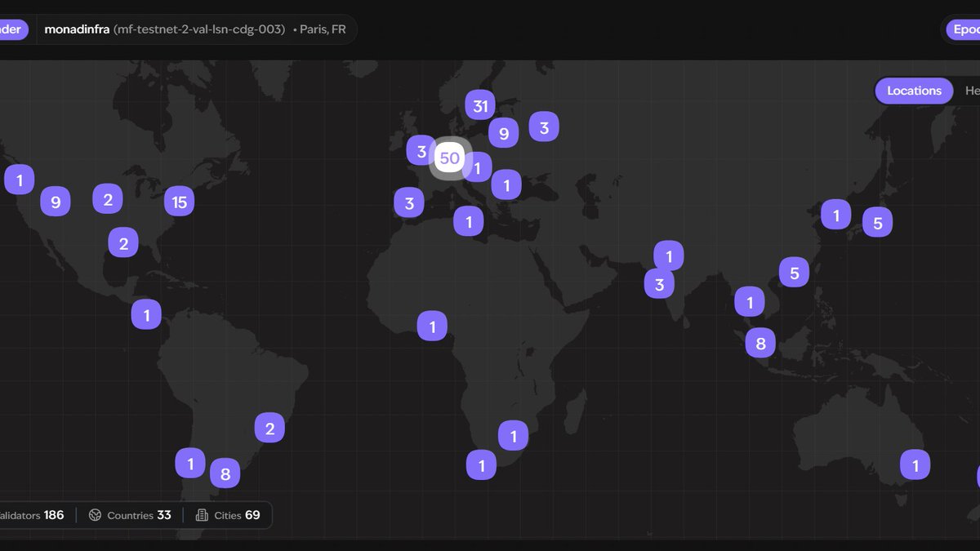Click the 1 validator marker over Australia
980x551 pixels.
pyautogui.click(x=915, y=464)
